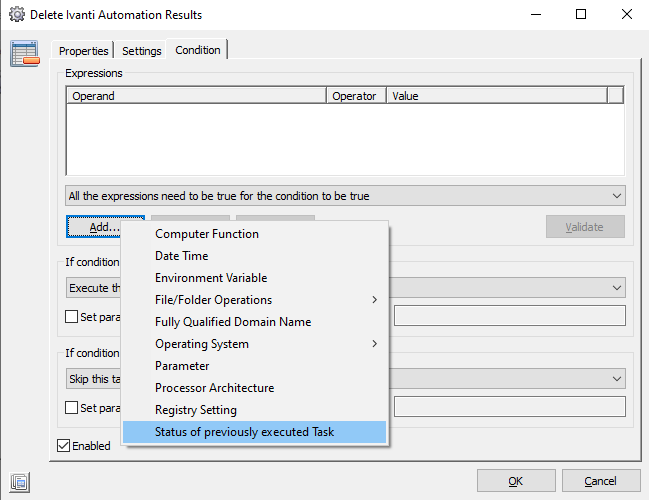Pick Parameter from the Add menu
Image resolution: width=649 pixels, height=500 pixels.
click(x=255, y=365)
